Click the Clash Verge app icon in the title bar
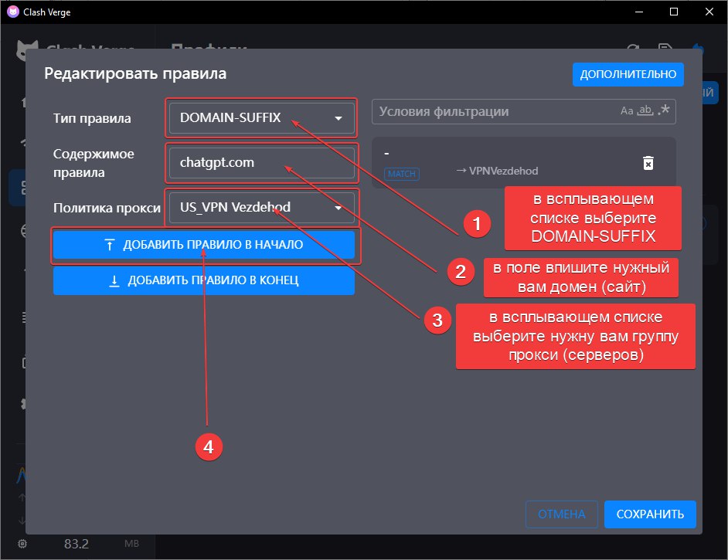This screenshot has width=728, height=560. point(13,12)
